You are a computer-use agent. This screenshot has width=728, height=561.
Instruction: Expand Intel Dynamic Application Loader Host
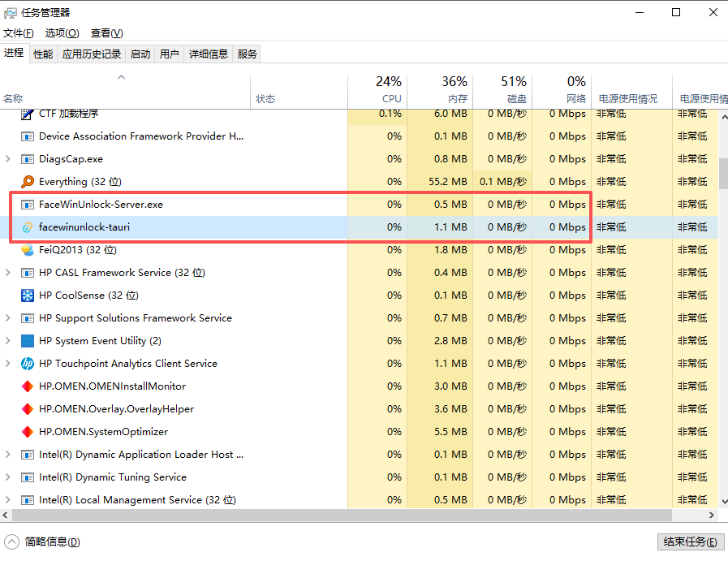pos(7,455)
